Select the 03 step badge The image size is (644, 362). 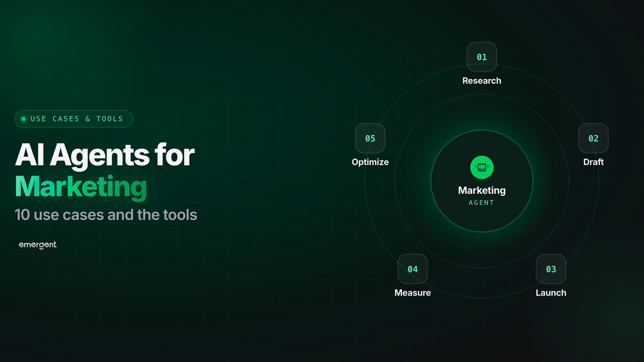tap(551, 269)
